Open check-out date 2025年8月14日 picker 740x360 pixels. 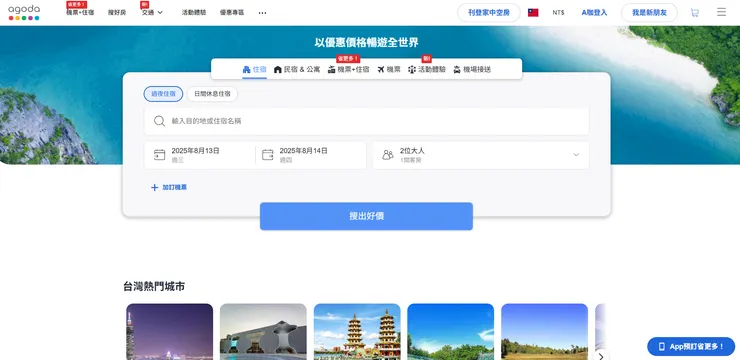[x=311, y=155]
